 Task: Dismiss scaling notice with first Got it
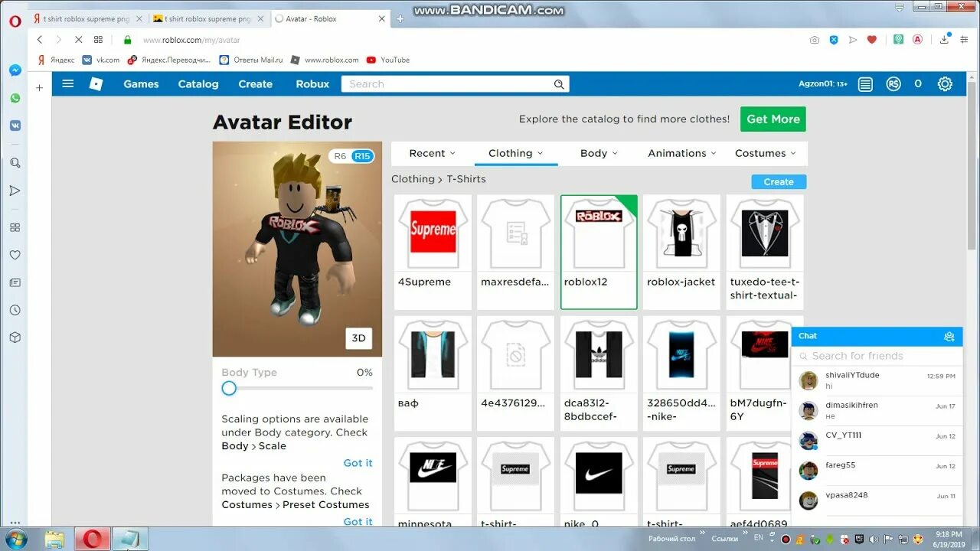[358, 463]
